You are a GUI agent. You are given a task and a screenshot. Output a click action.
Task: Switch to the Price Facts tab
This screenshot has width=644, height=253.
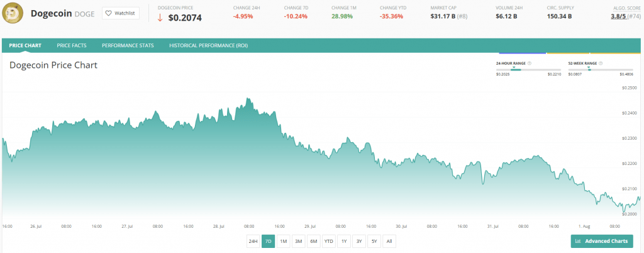[x=72, y=46]
